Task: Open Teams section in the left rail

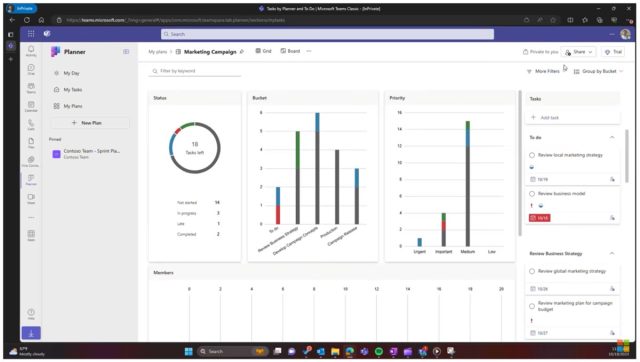Action: click(x=31, y=88)
